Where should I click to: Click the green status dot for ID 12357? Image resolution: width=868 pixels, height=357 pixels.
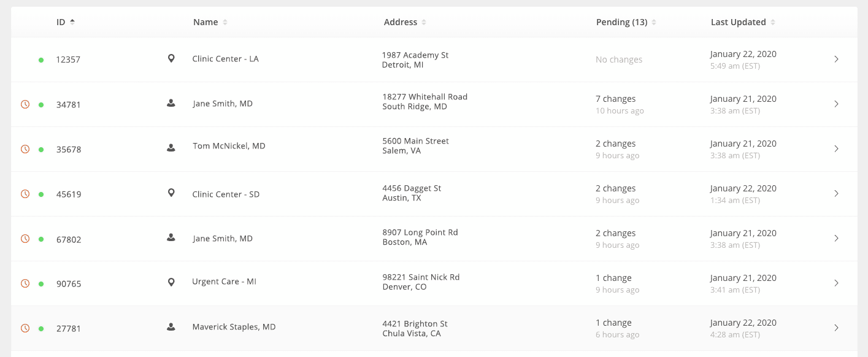41,60
